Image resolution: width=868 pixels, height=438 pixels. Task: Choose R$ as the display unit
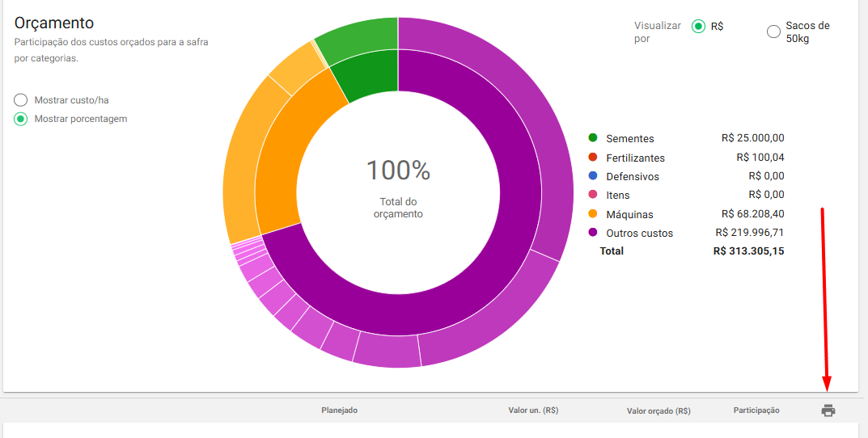click(698, 27)
